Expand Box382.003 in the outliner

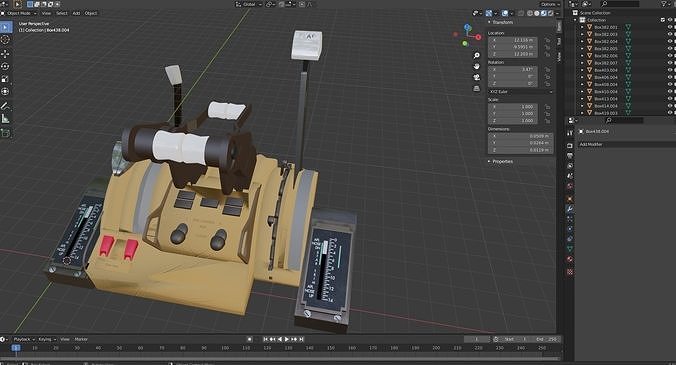click(x=582, y=34)
